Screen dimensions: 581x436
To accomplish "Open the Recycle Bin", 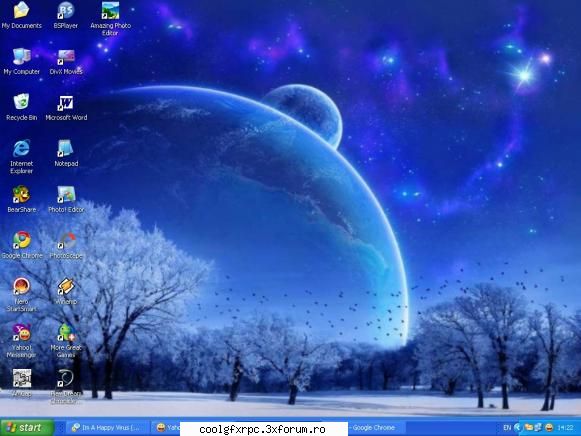I will pos(21,107).
